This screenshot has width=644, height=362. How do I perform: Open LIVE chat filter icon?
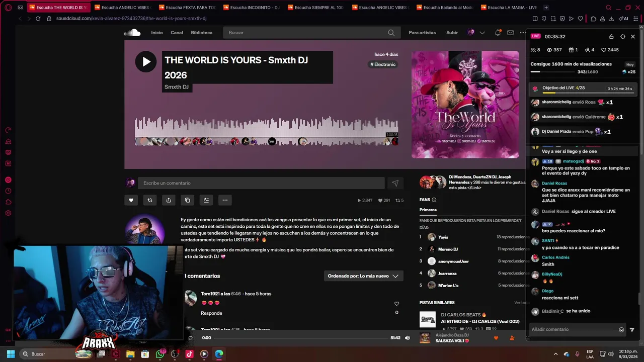tap(632, 330)
